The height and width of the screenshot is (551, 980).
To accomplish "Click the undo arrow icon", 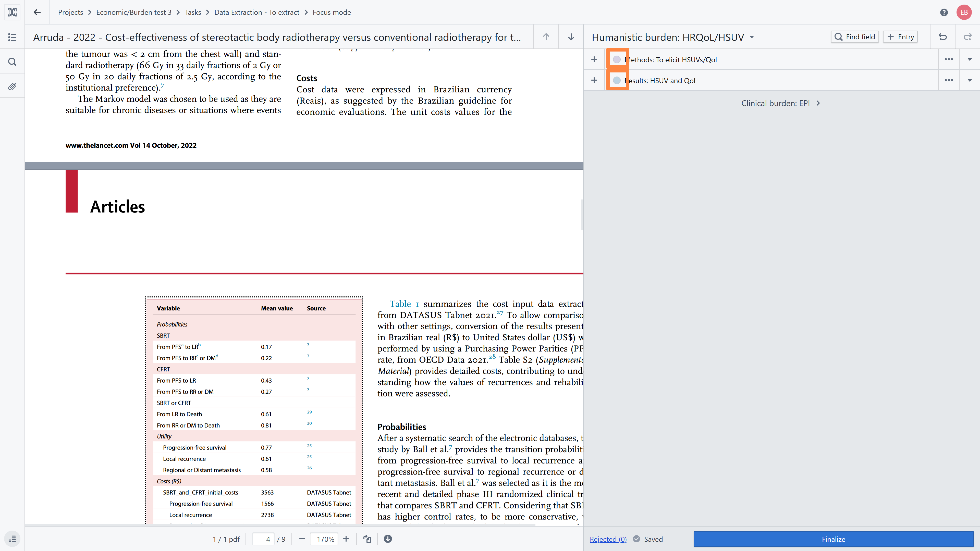I will [943, 37].
